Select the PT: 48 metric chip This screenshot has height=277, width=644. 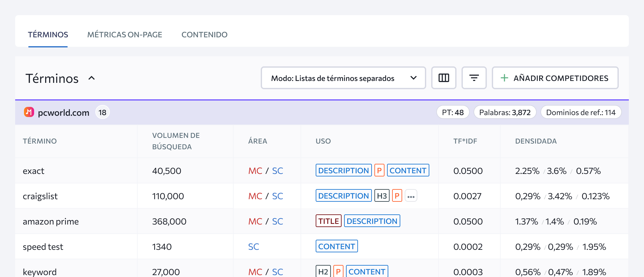coord(452,112)
